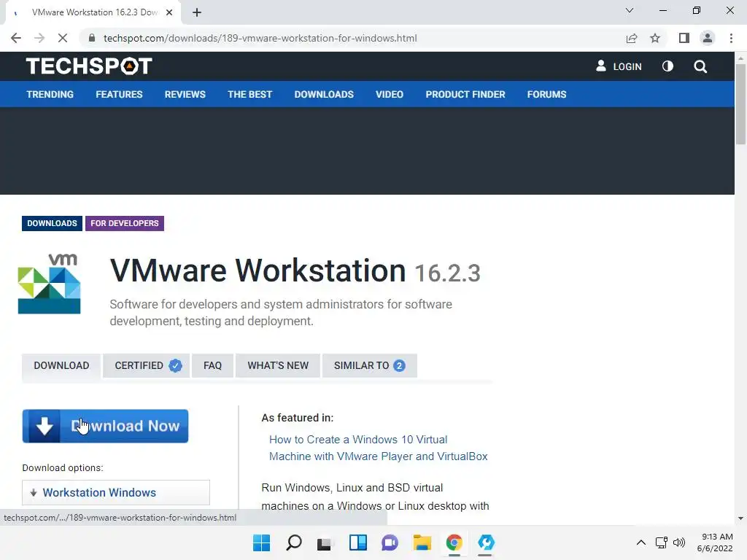
Task: Open the clock showing 9:13 AM
Action: point(716,542)
